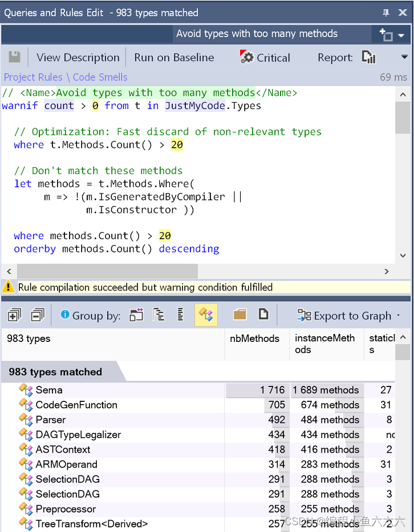Open the Report icon
This screenshot has height=532, width=414.
click(x=368, y=57)
